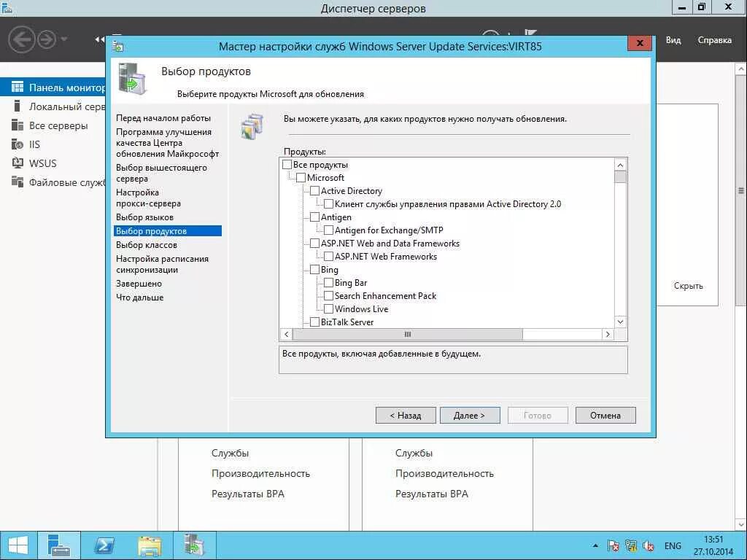This screenshot has width=747, height=560.
Task: Check Antigen for Exchange/SMTP checkbox
Action: (x=328, y=230)
